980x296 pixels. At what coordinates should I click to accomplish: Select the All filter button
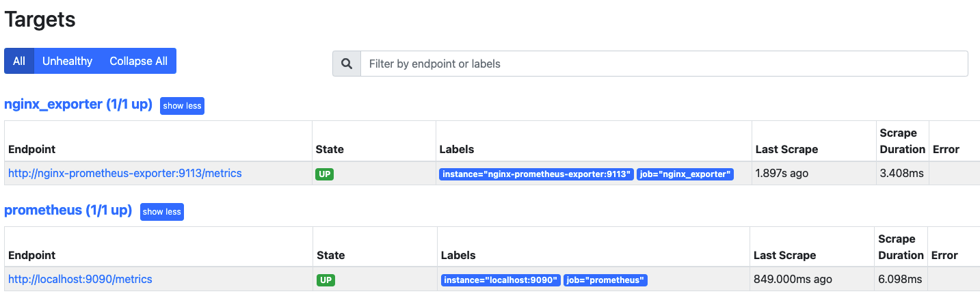pos(19,61)
